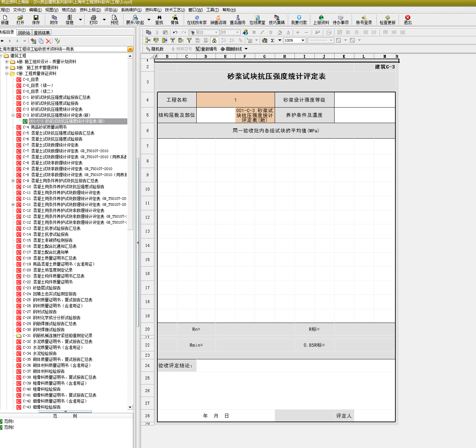Toggle underline formatting button
This screenshot has height=448, width=476.
point(271,32)
